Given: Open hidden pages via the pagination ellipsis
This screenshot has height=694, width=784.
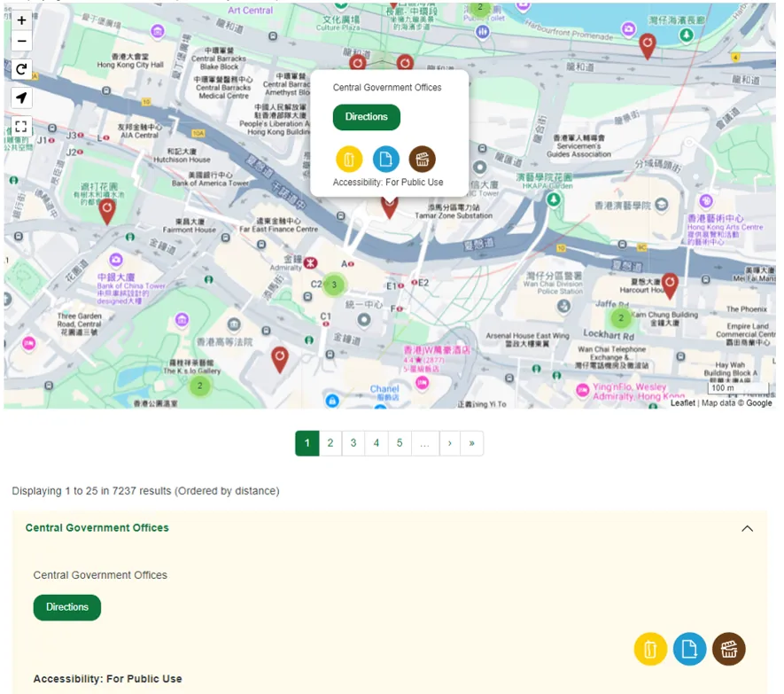Looking at the screenshot, I should pos(425,443).
